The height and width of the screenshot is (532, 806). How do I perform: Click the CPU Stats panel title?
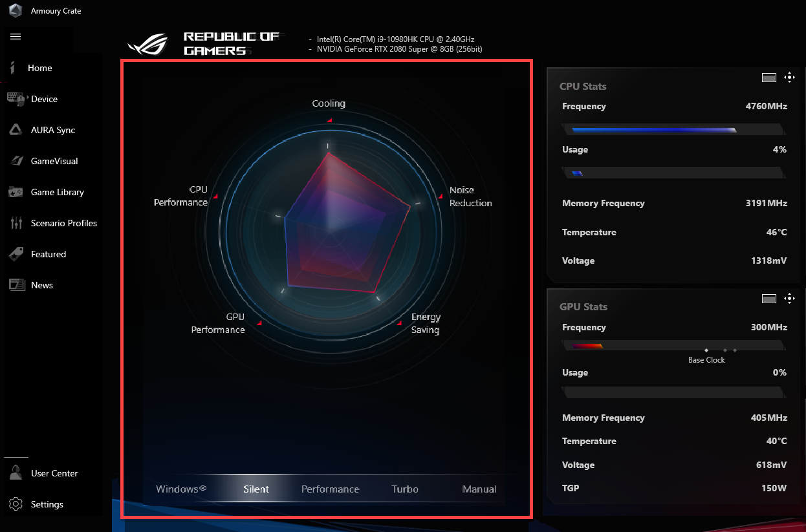[x=583, y=86]
